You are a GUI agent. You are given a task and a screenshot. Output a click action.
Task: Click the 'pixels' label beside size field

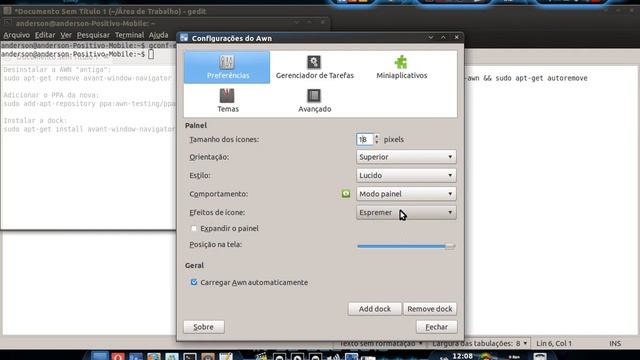coord(393,139)
